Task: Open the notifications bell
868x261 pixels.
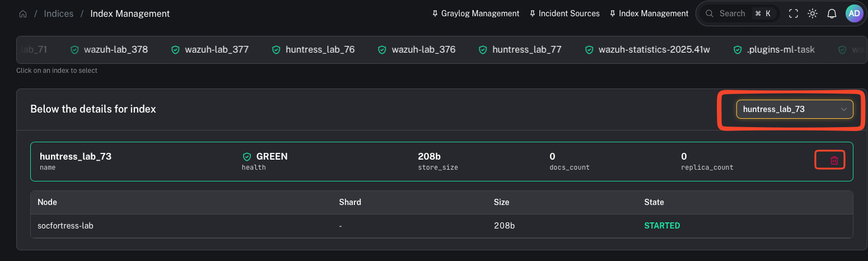Action: pos(832,13)
